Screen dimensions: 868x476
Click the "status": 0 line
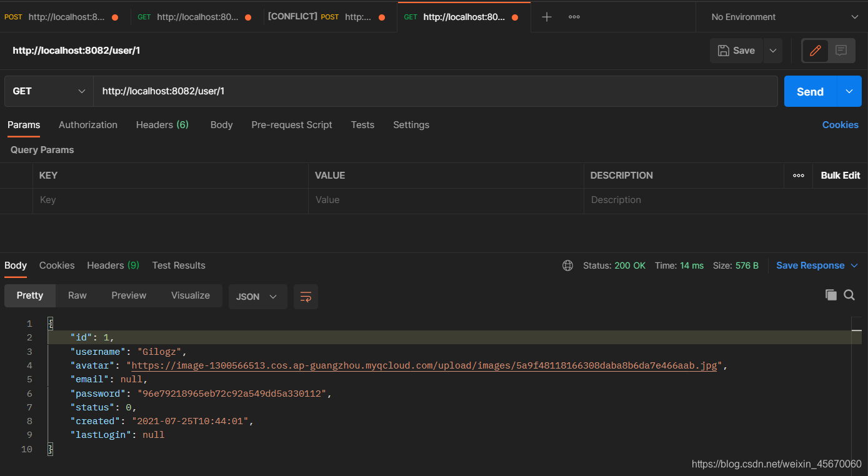(103, 407)
